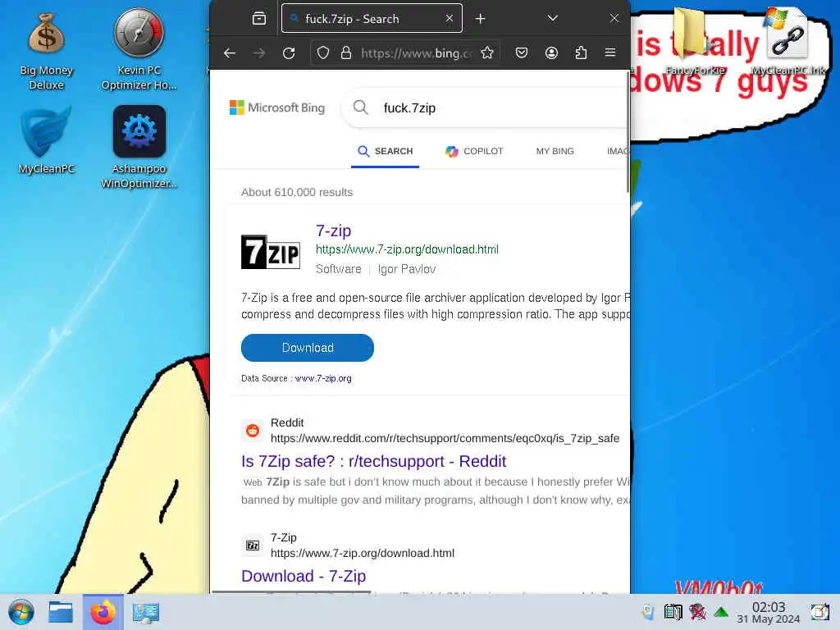Viewport: 840px width, 630px height.
Task: Select the SEARCH tab on Bing
Action: coord(386,151)
